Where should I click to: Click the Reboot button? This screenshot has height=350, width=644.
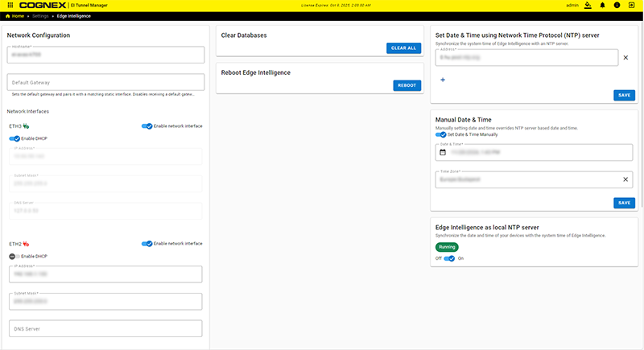tap(407, 85)
